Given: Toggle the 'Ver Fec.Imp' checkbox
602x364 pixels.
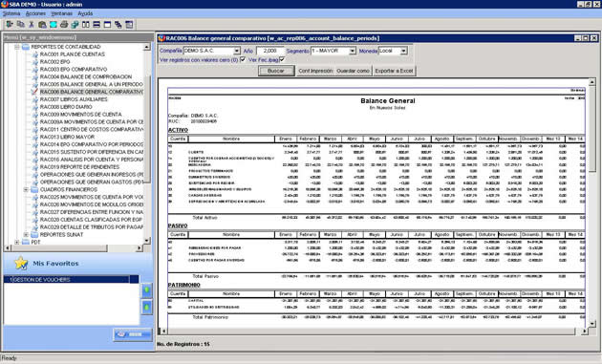Looking at the screenshot, I should tap(282, 60).
